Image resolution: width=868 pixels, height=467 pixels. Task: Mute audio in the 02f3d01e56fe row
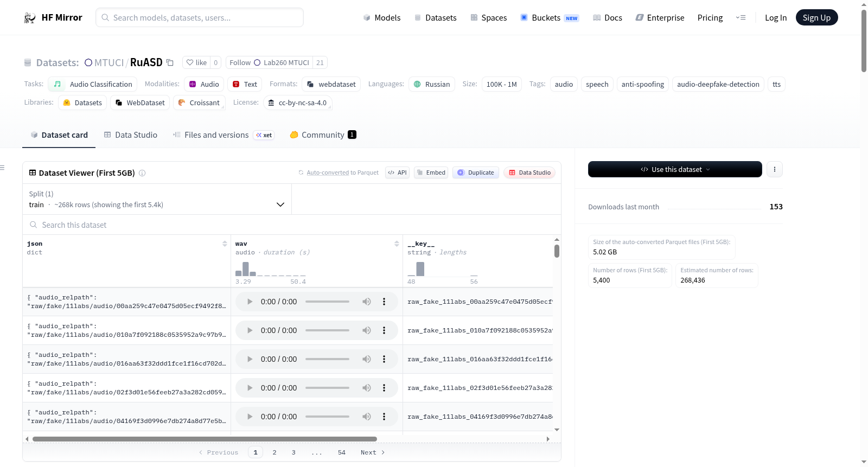367,388
